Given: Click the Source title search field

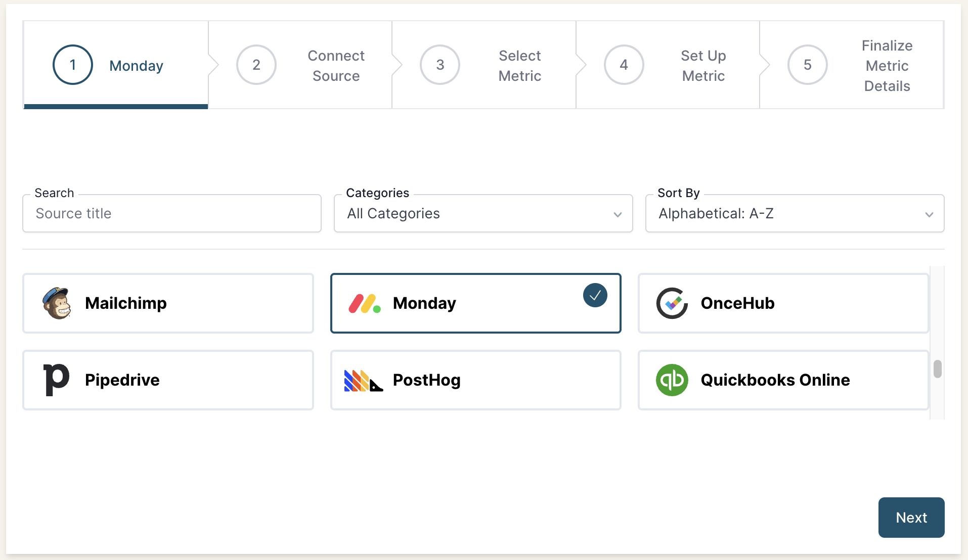Looking at the screenshot, I should (171, 213).
